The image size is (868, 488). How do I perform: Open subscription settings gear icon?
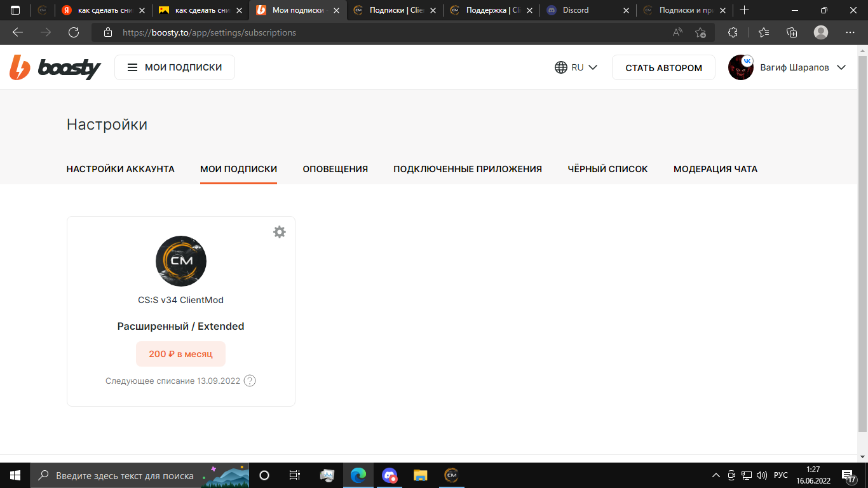(279, 232)
